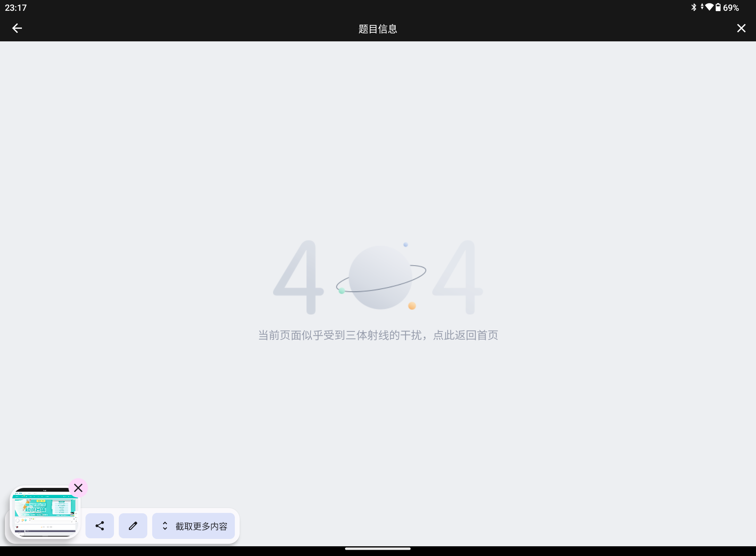This screenshot has height=556, width=756.
Task: Close the 题目信息 page with X
Action: 741,28
